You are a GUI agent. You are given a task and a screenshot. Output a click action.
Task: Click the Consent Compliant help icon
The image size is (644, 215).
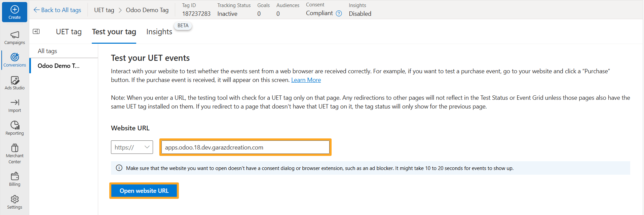pyautogui.click(x=339, y=13)
